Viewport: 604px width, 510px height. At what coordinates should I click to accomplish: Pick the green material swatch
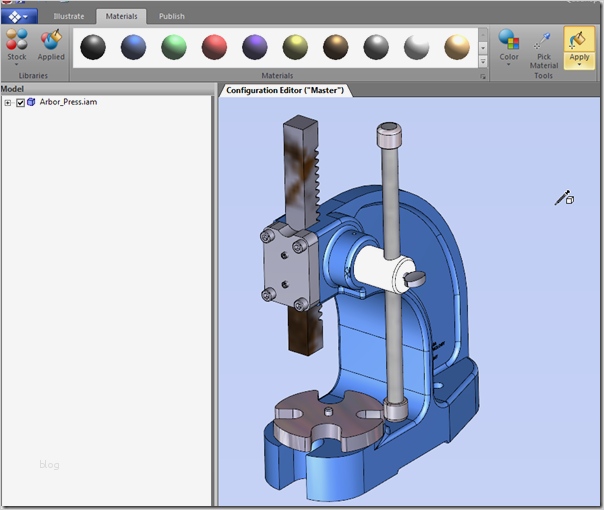tap(174, 47)
